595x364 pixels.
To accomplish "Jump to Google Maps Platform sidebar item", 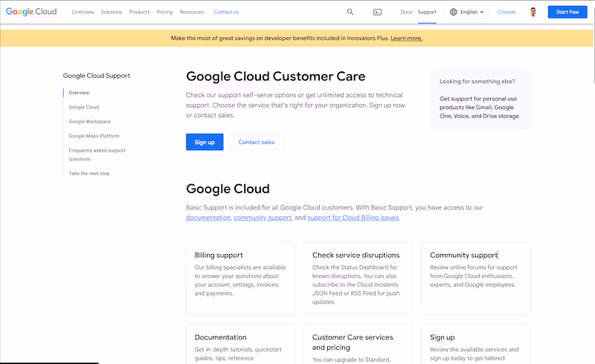I will coord(94,136).
